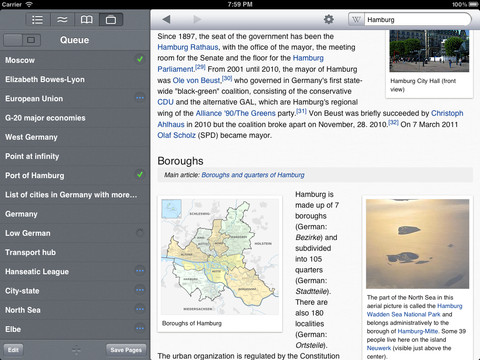The width and height of the screenshot is (480, 360).
Task: Tap the loading dots beside Elbe
Action: (140, 328)
